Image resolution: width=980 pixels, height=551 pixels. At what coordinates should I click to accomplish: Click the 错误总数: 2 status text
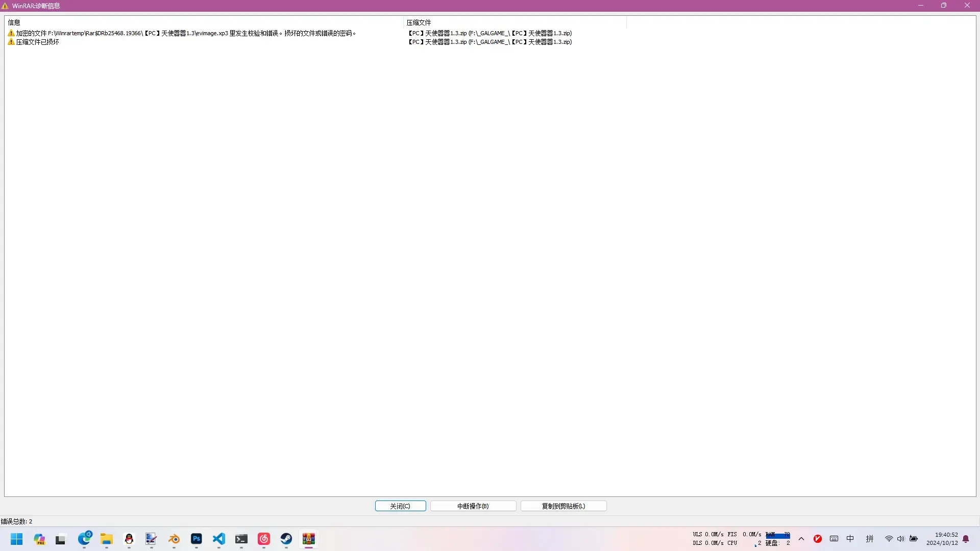pyautogui.click(x=17, y=521)
